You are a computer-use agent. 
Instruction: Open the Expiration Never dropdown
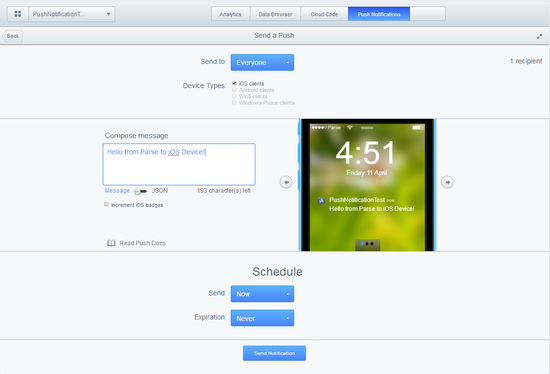262,318
